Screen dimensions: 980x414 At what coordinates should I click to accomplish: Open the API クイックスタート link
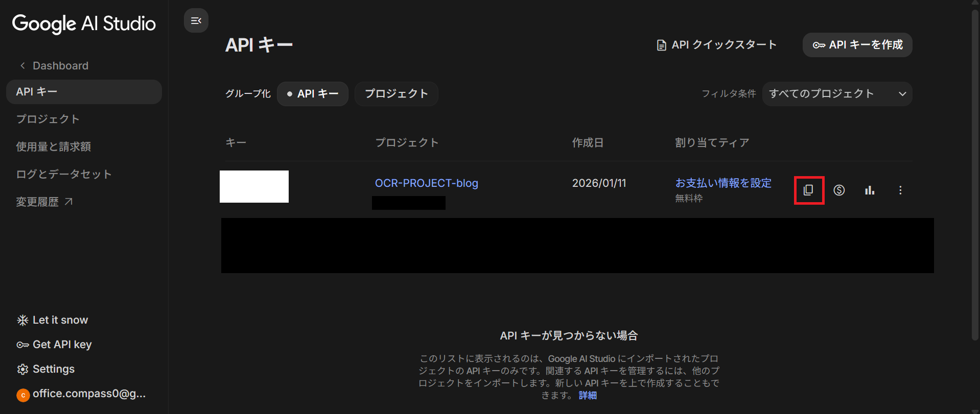click(x=716, y=45)
